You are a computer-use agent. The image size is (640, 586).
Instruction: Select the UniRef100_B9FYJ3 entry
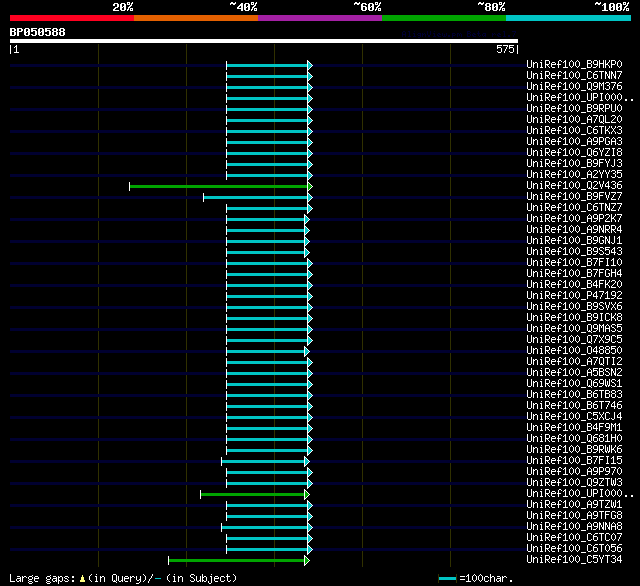coord(574,164)
